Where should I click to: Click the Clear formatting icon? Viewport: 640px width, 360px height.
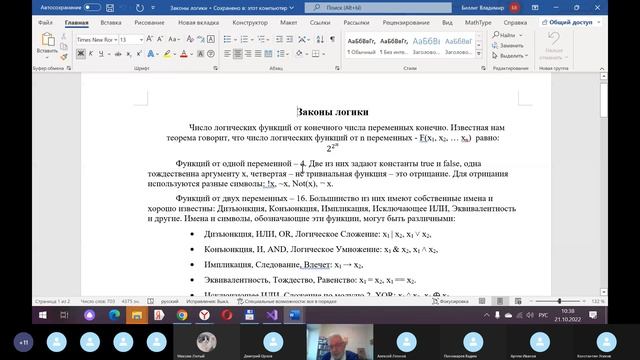pyautogui.click(x=190, y=39)
